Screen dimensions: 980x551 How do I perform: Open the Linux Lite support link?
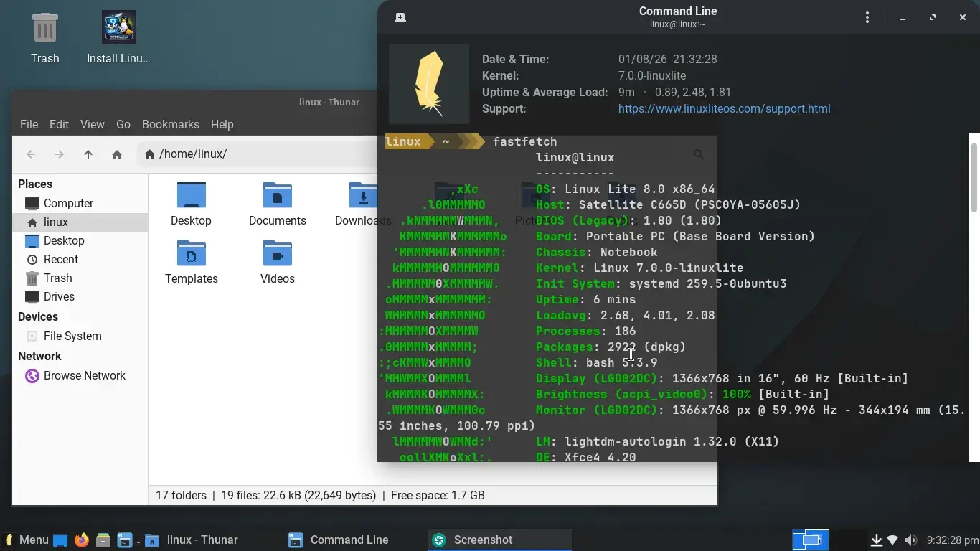pyautogui.click(x=724, y=108)
